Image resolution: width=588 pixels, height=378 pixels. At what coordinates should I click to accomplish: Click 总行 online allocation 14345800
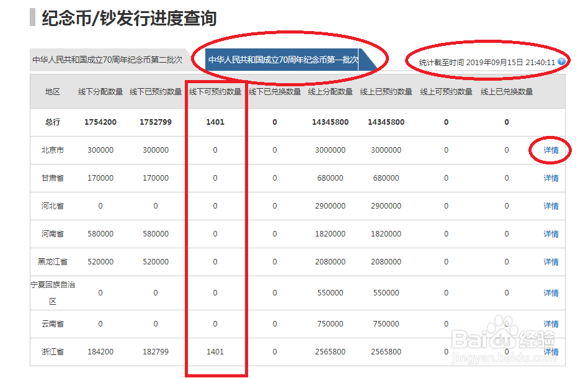(331, 122)
